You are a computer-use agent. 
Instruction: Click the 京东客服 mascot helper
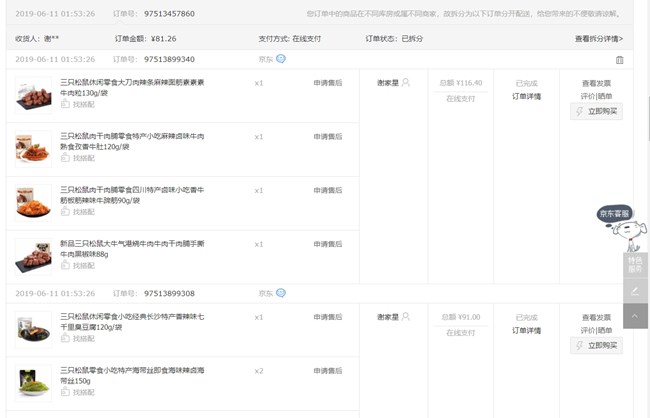[622, 228]
